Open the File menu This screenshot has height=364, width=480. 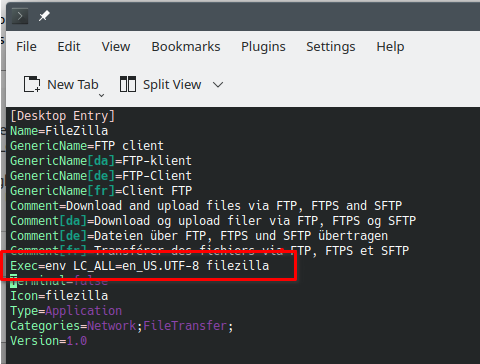coord(26,47)
